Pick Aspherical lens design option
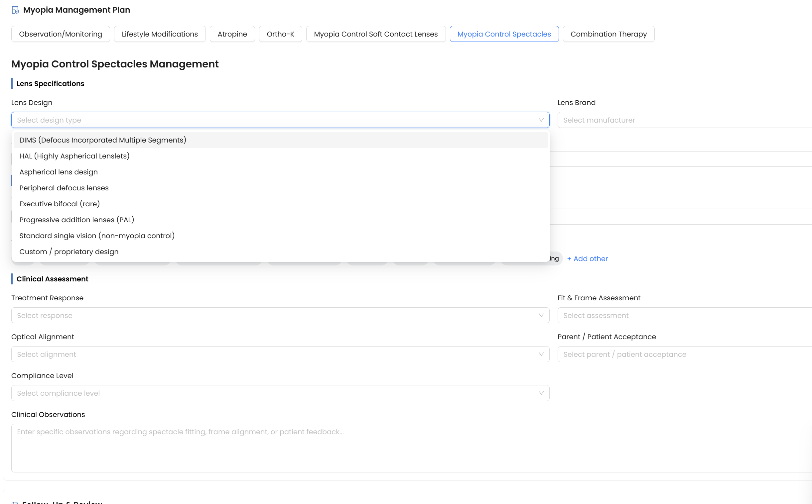Screen dimensions: 812x504 (x=281, y=172)
